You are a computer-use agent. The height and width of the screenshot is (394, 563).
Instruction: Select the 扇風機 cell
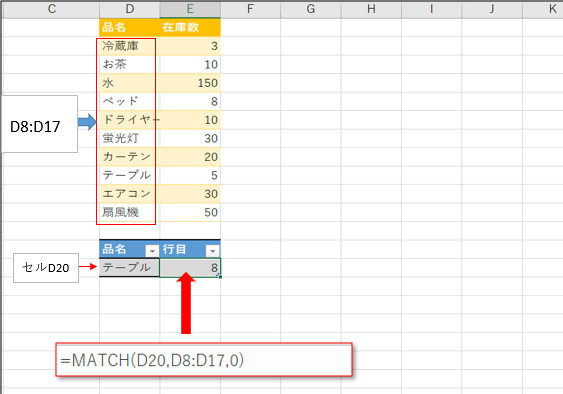point(130,212)
